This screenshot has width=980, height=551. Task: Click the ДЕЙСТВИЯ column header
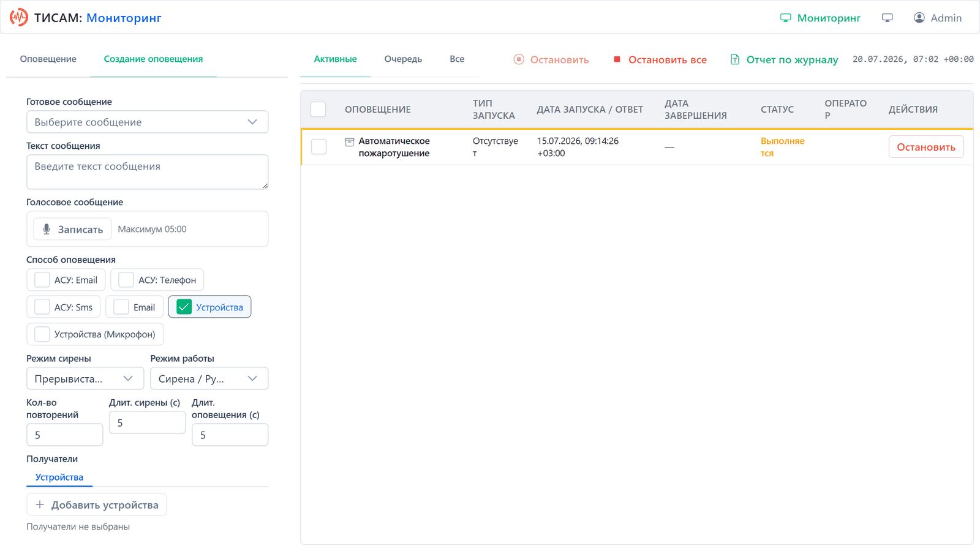913,109
